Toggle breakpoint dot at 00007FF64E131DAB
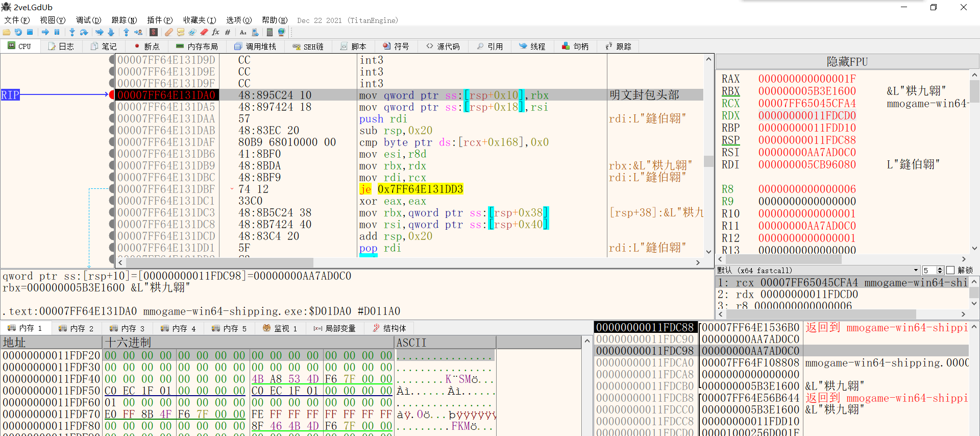Viewport: 980px width, 436px height. tap(112, 130)
